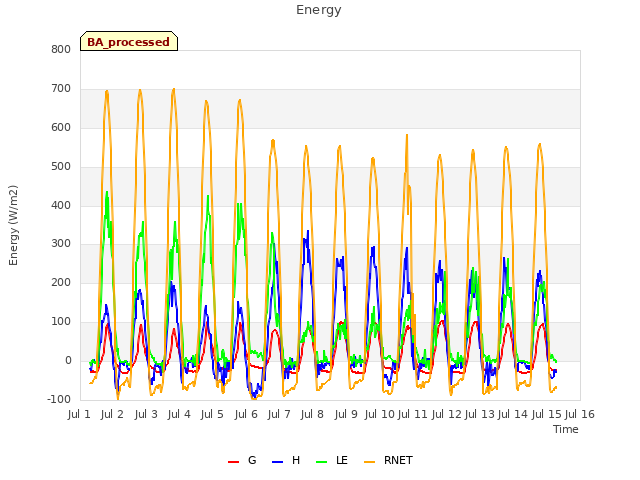The image size is (640, 480).
Task: Select the LE legend label
Action: [x=342, y=460]
